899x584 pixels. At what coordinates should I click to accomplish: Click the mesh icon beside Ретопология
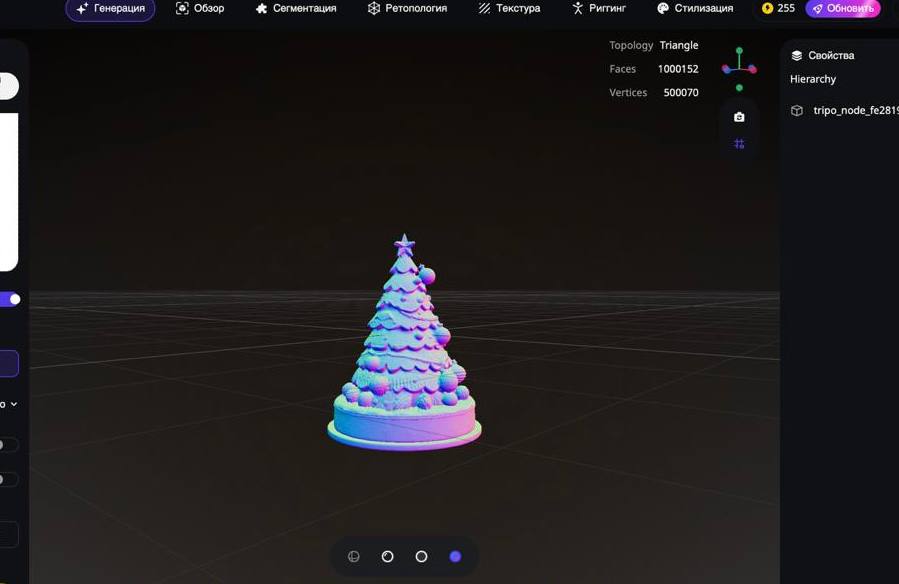pos(374,9)
